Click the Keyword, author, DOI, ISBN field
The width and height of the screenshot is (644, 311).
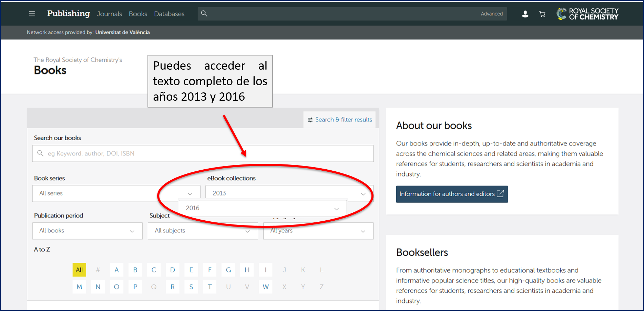pos(203,153)
